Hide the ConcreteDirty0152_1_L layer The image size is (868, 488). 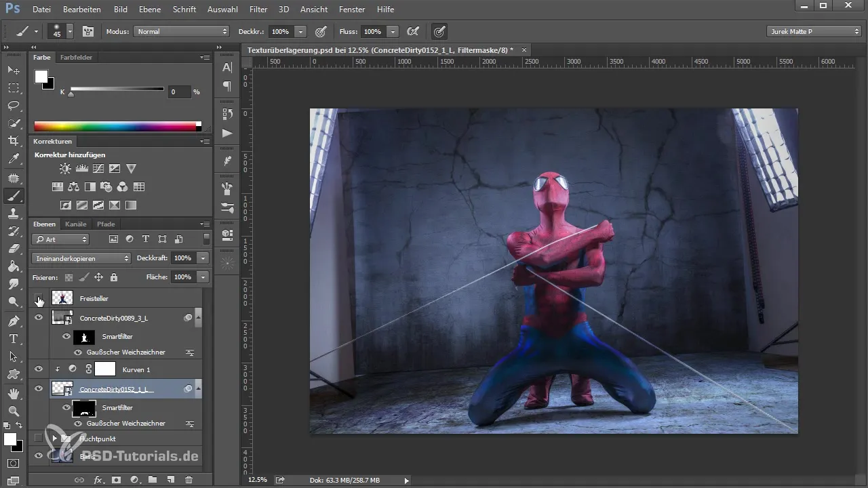[39, 389]
